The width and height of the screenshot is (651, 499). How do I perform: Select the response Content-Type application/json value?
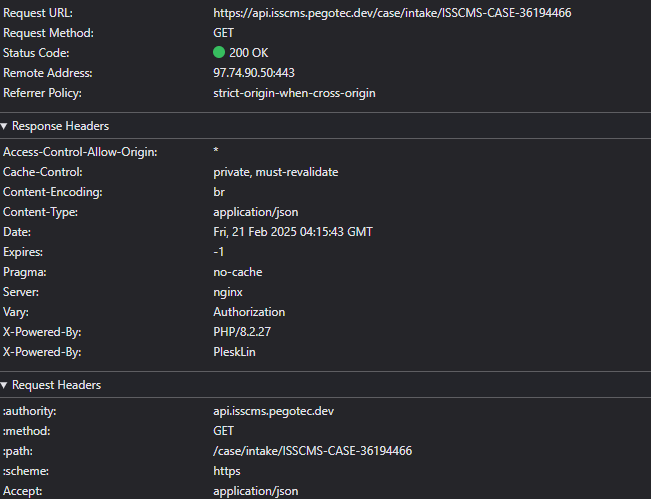255,212
